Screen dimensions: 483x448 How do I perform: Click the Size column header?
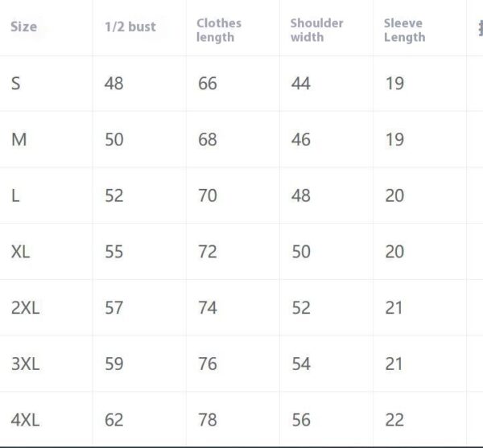(x=23, y=27)
